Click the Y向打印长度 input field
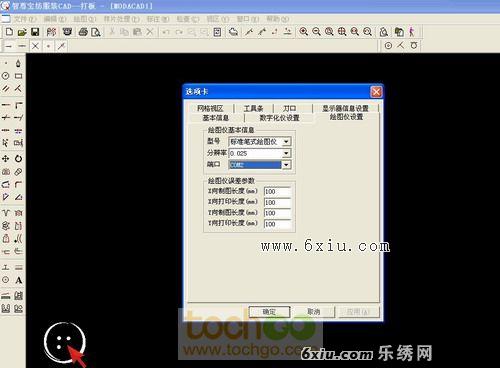500x368 pixels. [277, 224]
